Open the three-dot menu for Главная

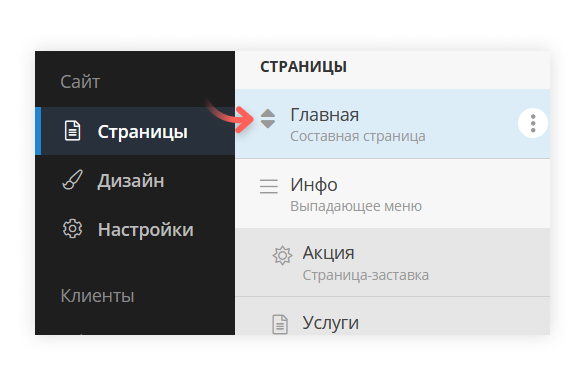pyautogui.click(x=533, y=123)
